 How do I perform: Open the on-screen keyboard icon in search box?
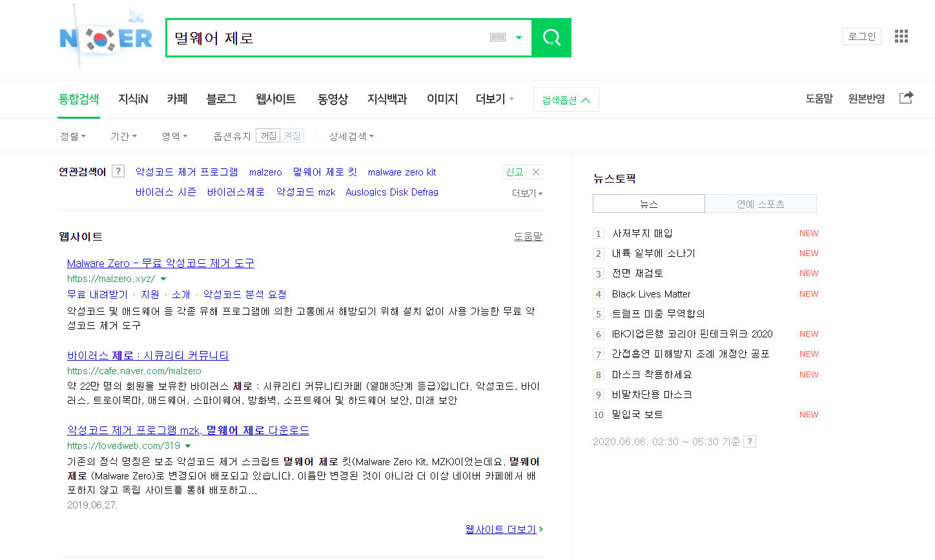498,37
